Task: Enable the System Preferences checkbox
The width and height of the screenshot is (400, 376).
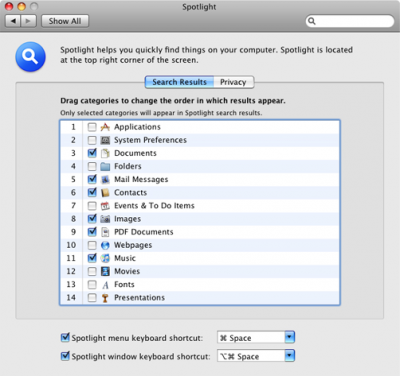Action: [92, 140]
